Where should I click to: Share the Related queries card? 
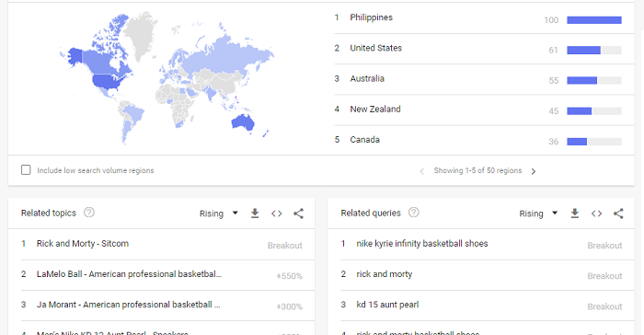[618, 214]
